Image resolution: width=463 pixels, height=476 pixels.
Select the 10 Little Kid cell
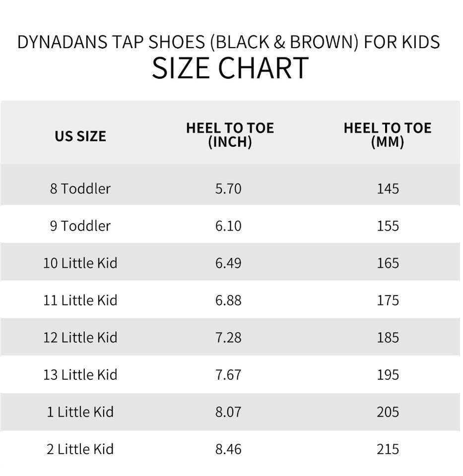point(80,263)
